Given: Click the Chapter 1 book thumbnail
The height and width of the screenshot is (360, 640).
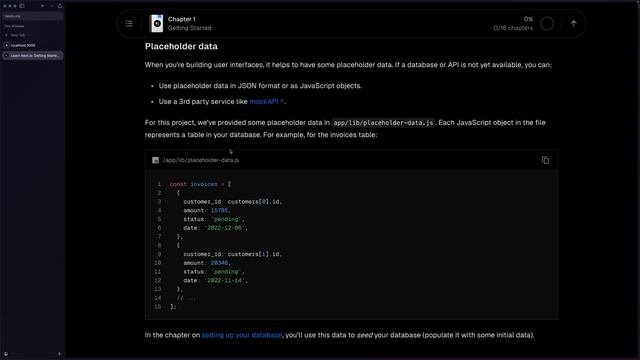Looking at the screenshot, I should [x=156, y=24].
